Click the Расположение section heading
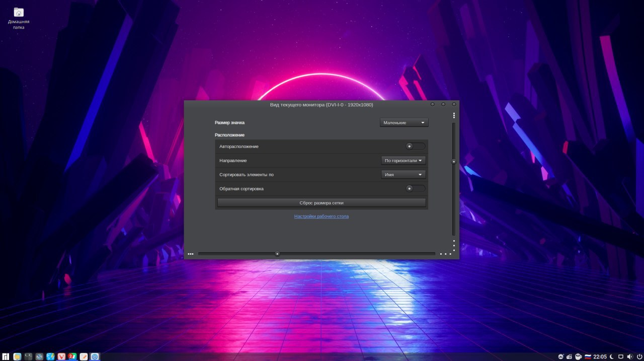644x361 pixels. point(229,135)
